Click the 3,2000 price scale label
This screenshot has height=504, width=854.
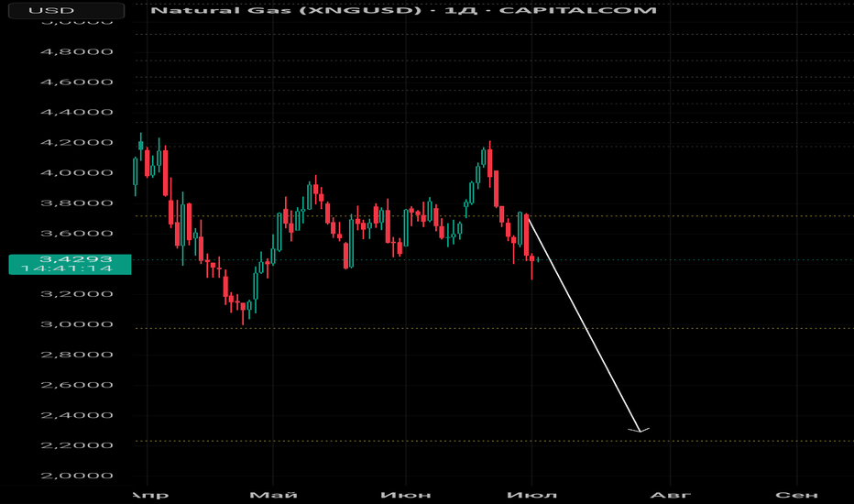[x=77, y=294]
